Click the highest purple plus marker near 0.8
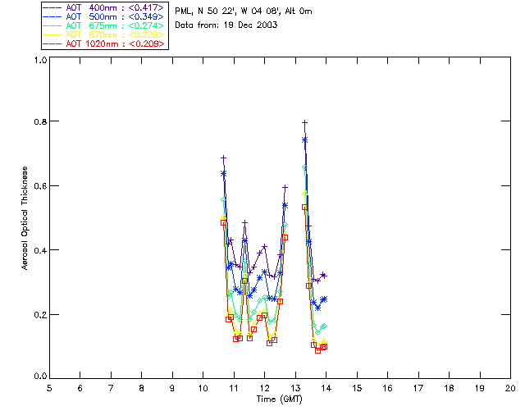 point(304,123)
